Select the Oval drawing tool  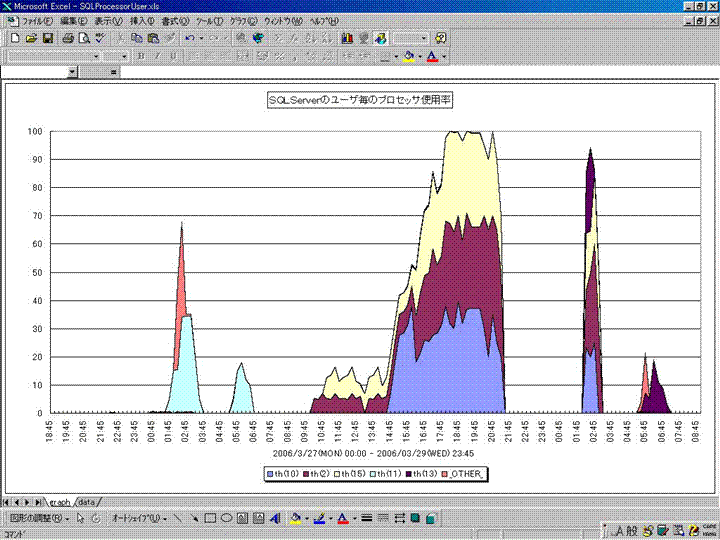226,518
